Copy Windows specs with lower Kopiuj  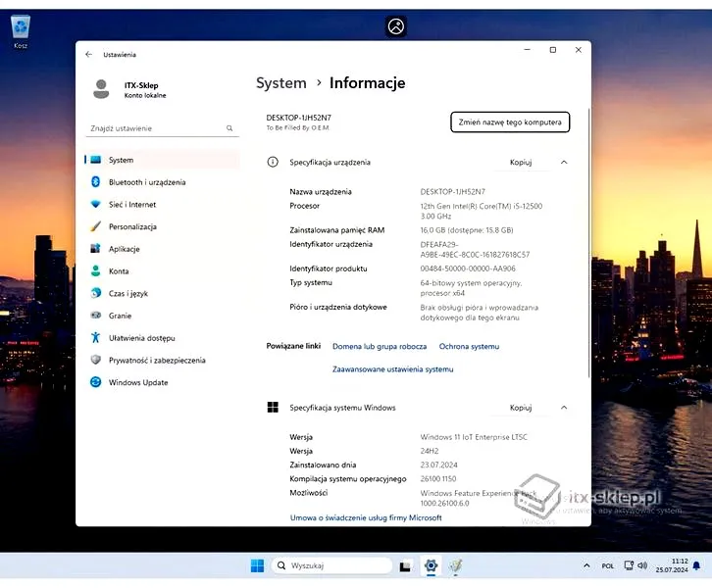[x=521, y=408]
